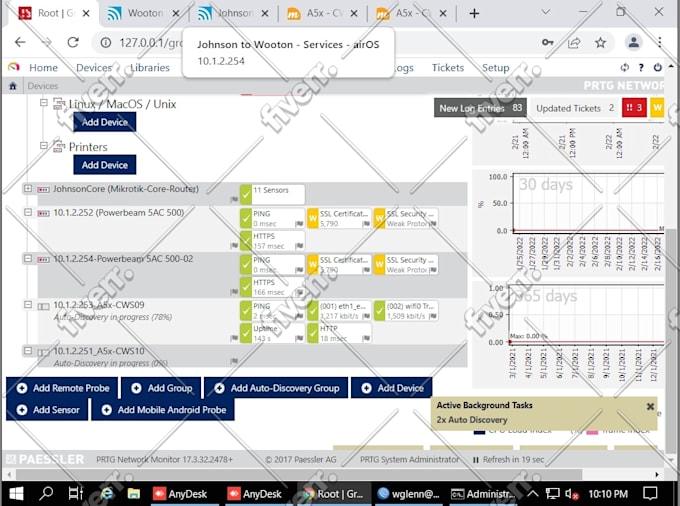Click the red alarms indicator showing 3
The width and height of the screenshot is (680, 506).
[x=634, y=108]
